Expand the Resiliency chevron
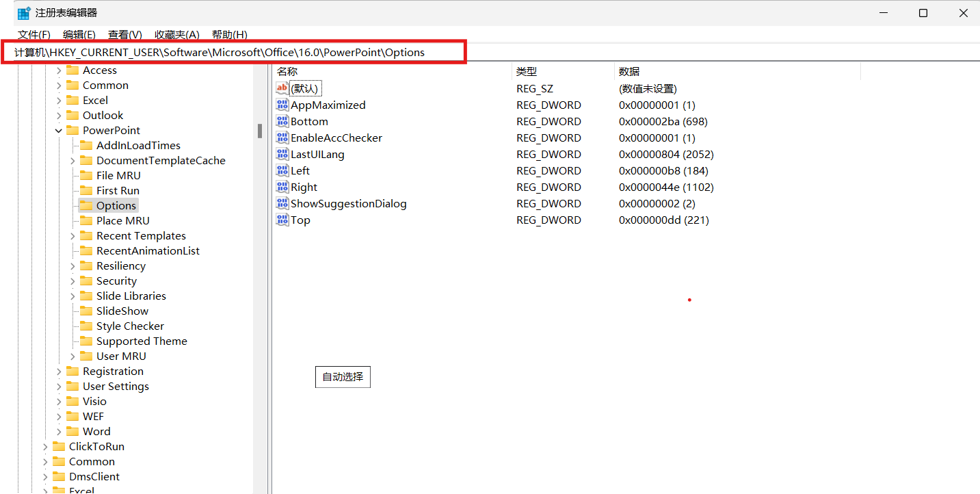The width and height of the screenshot is (980, 494). (72, 266)
